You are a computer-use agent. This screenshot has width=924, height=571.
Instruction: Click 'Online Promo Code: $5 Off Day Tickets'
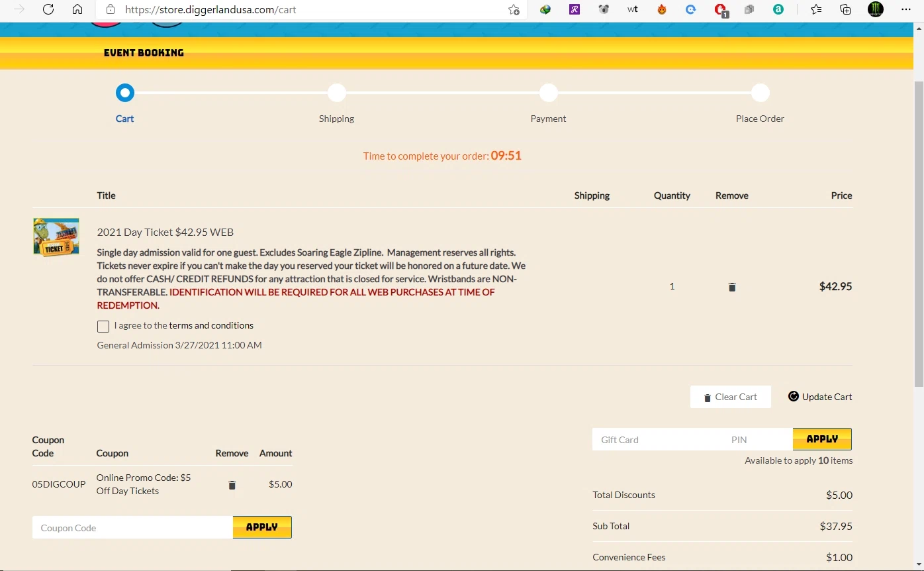coord(144,484)
